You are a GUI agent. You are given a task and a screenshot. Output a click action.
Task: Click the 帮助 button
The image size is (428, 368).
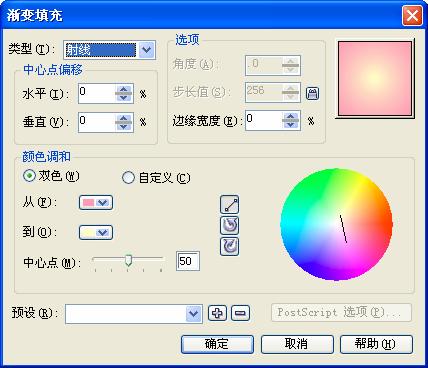[376, 344]
